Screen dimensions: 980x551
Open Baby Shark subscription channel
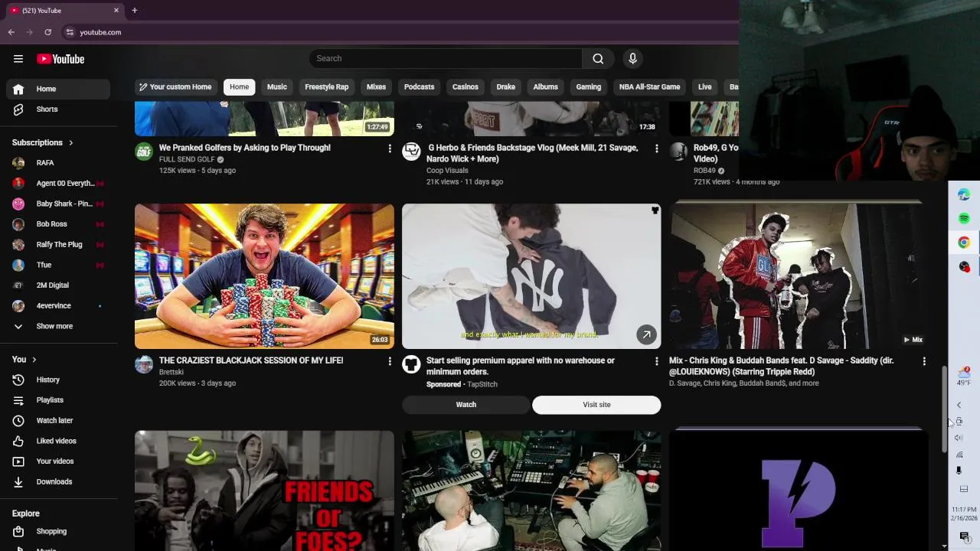58,204
